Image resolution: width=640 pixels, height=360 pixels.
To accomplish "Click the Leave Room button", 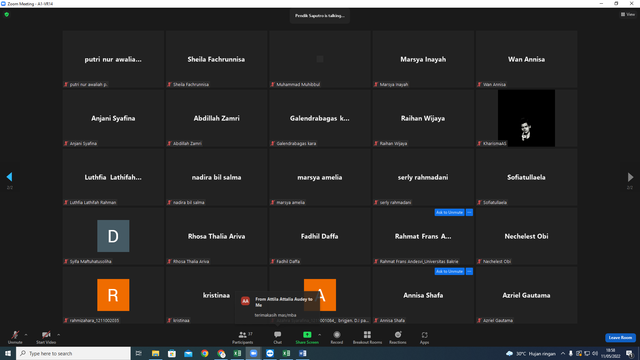I will (x=620, y=338).
